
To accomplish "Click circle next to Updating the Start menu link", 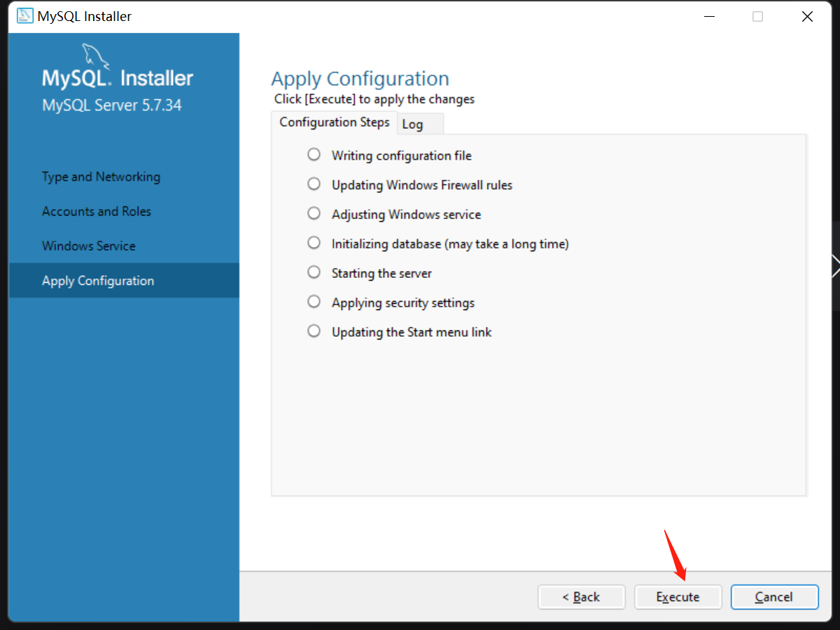I will [x=314, y=330].
